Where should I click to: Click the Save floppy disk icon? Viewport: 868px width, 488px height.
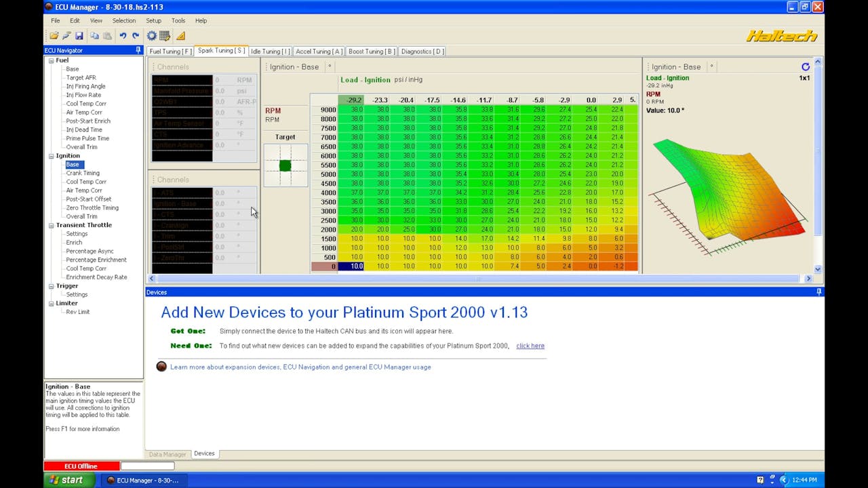pos(79,36)
